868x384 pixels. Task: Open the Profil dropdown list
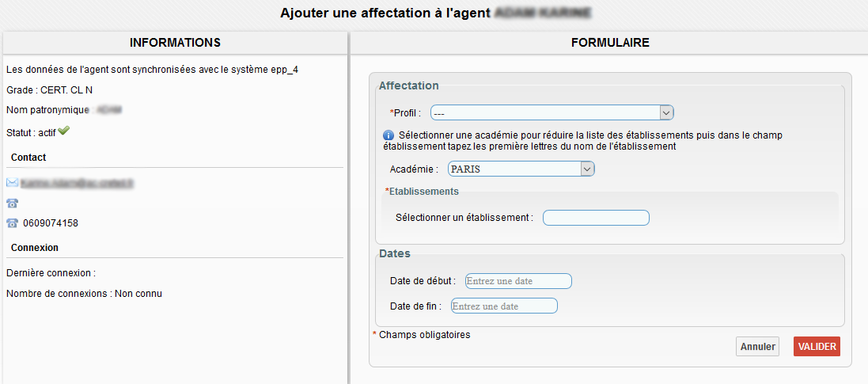pyautogui.click(x=552, y=112)
